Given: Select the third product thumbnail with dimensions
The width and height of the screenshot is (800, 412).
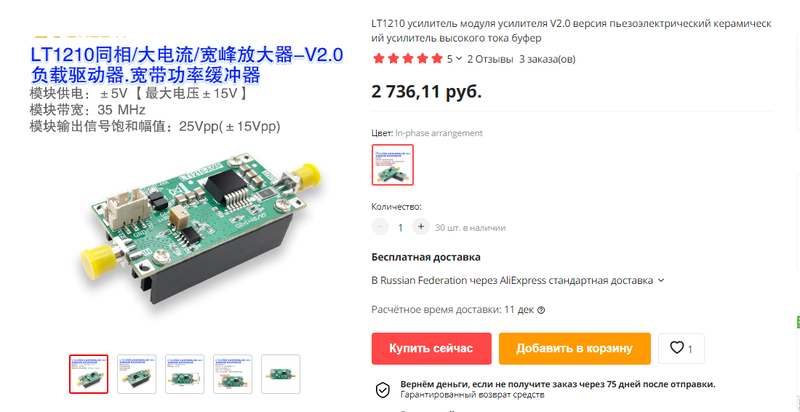Looking at the screenshot, I should [x=185, y=374].
